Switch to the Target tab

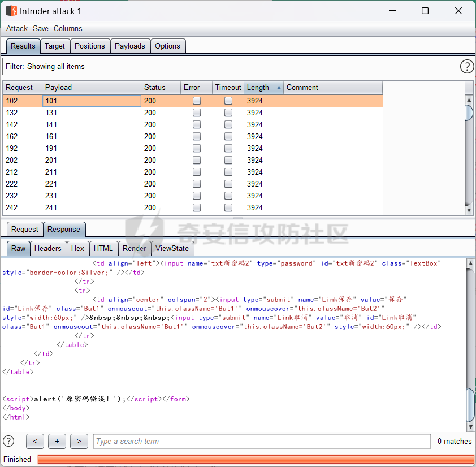point(55,46)
